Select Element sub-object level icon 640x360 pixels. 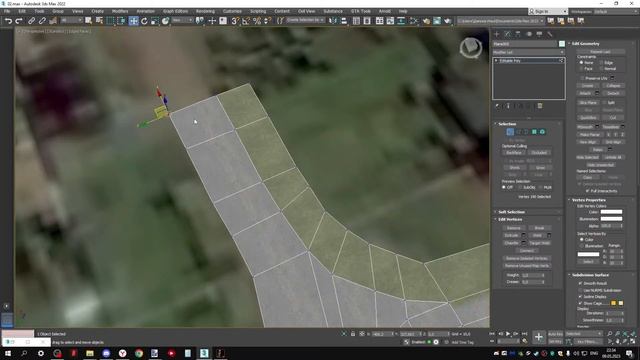pyautogui.click(x=542, y=132)
